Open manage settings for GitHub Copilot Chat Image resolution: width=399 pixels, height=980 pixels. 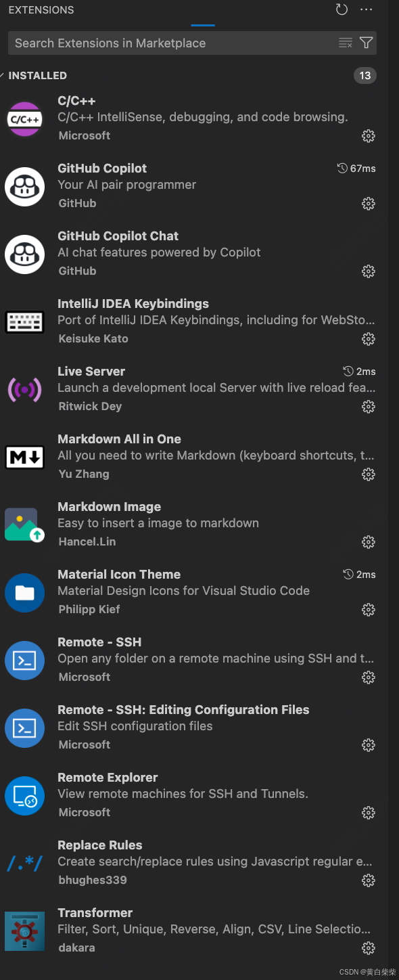click(369, 271)
